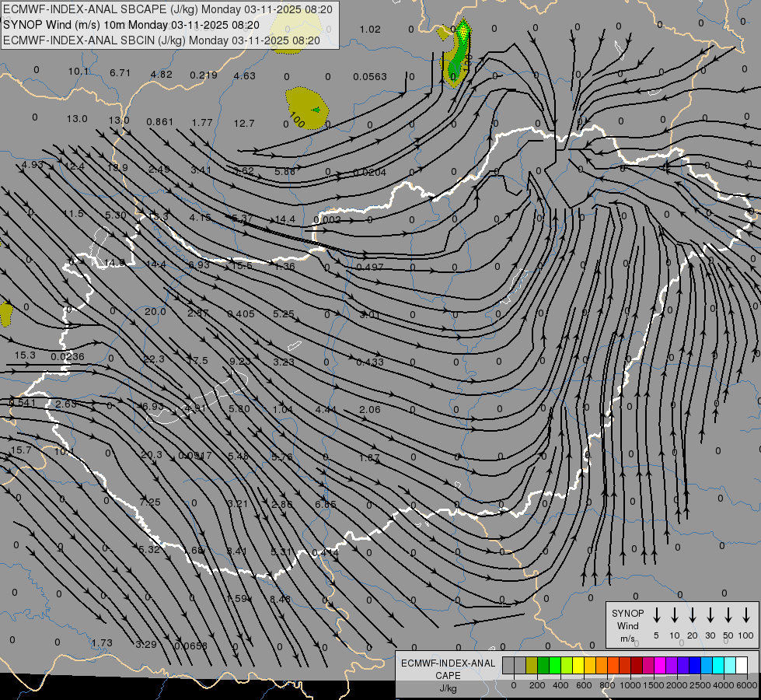Click the SBCIN header line
761x700 pixels.
162,40
